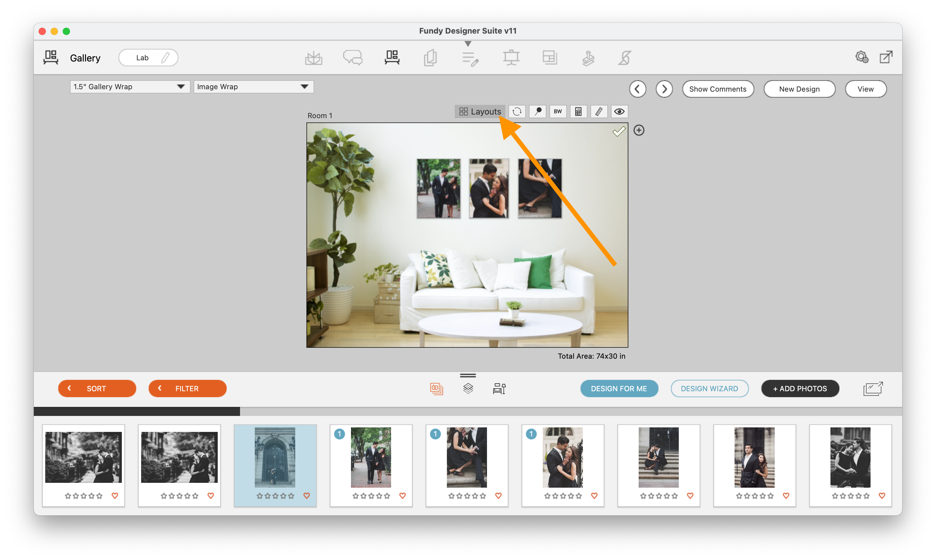Open the View menu button
The image size is (936, 560).
865,89
